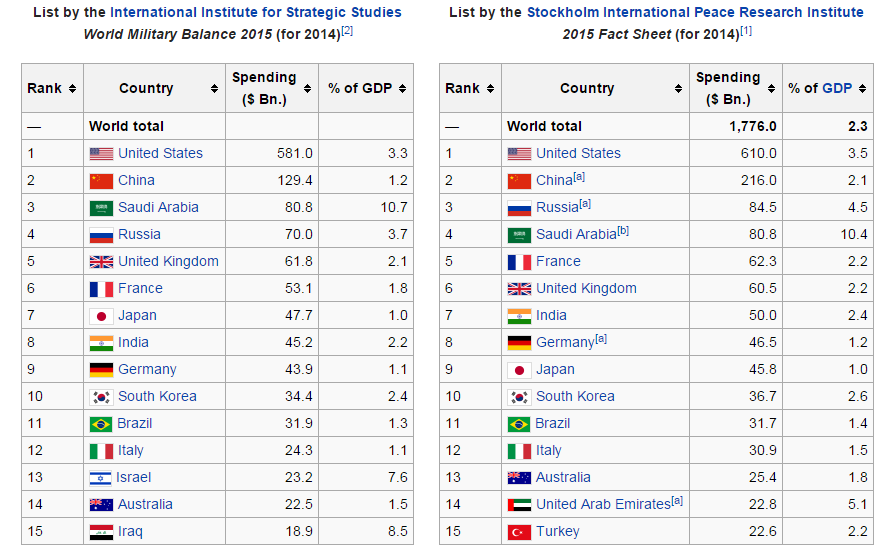Open Stockholm International Peace Research Institute link
Screen dimensions: 896x550
pos(695,13)
